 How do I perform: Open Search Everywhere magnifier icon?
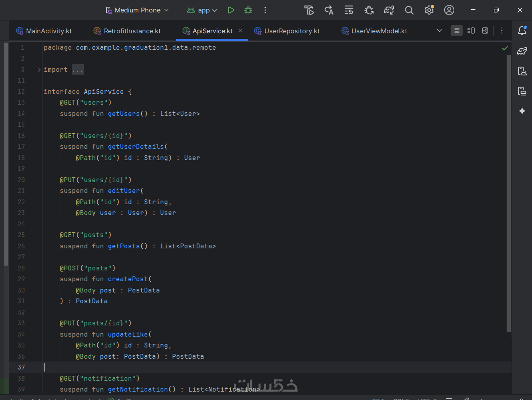pyautogui.click(x=409, y=10)
